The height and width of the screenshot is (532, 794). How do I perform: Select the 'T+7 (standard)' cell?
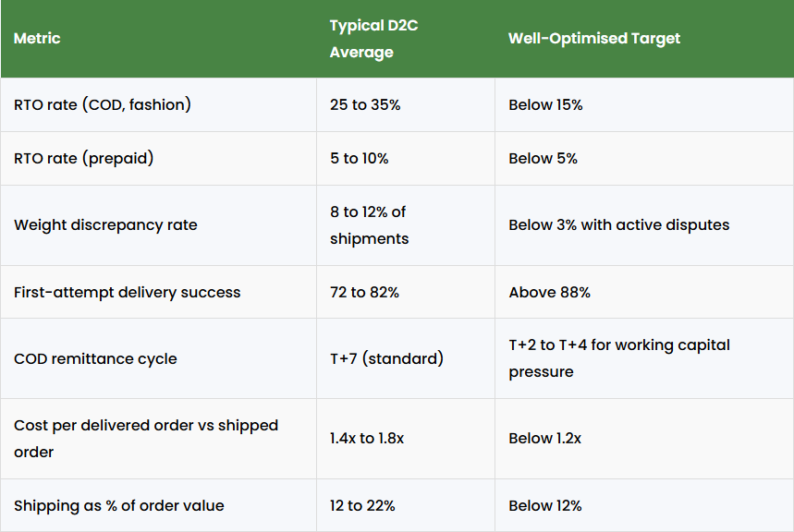[406, 358]
